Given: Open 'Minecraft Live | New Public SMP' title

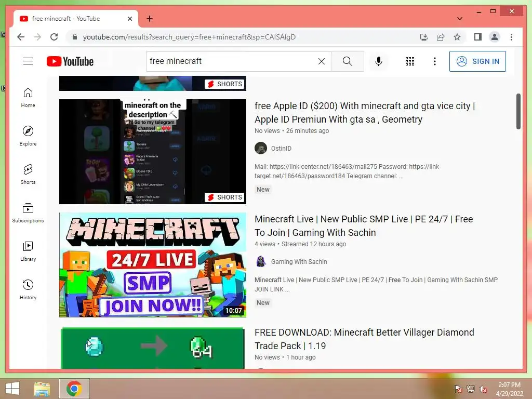Looking at the screenshot, I should 364,226.
